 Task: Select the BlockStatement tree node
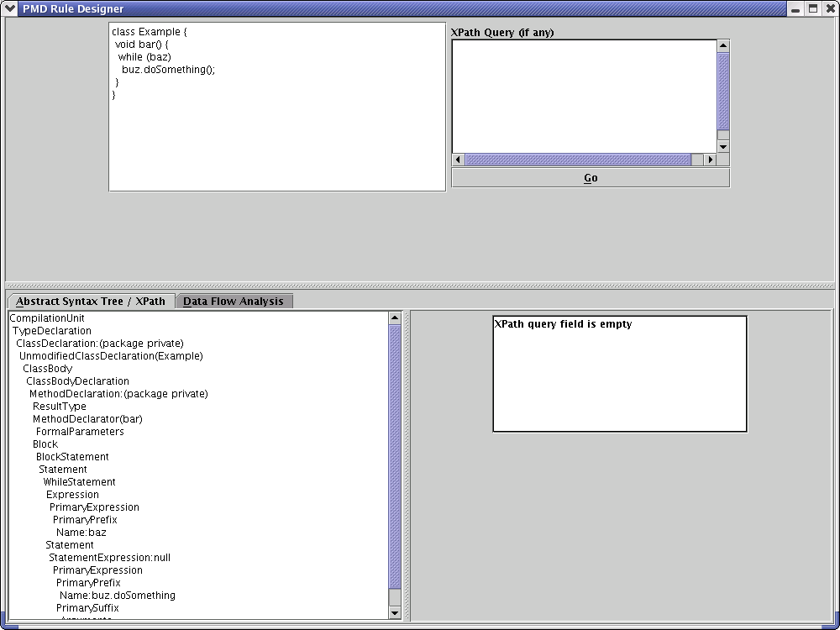click(x=72, y=456)
